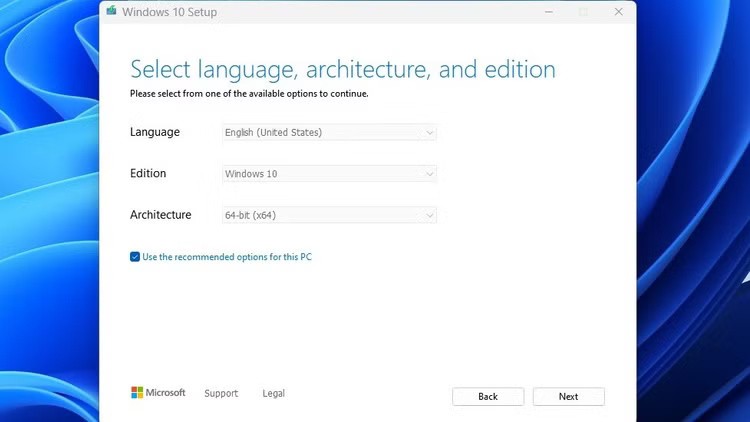Click the chevron arrow on the Architecture field
The width and height of the screenshot is (750, 422).
[430, 215]
